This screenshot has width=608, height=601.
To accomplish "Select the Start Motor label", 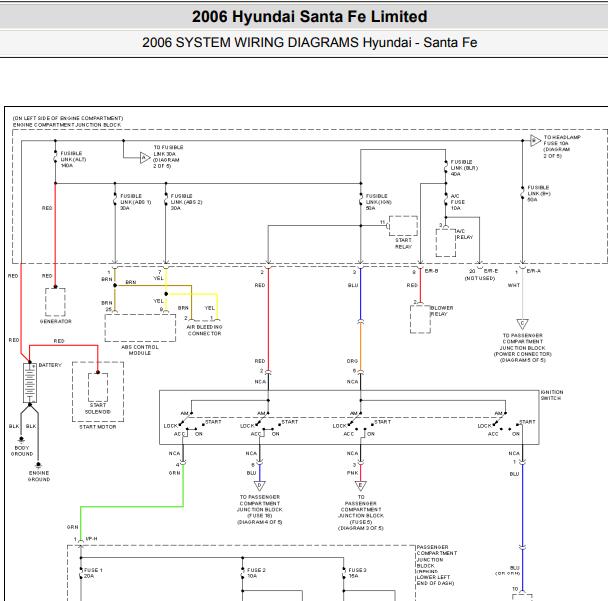I will coord(98,427).
